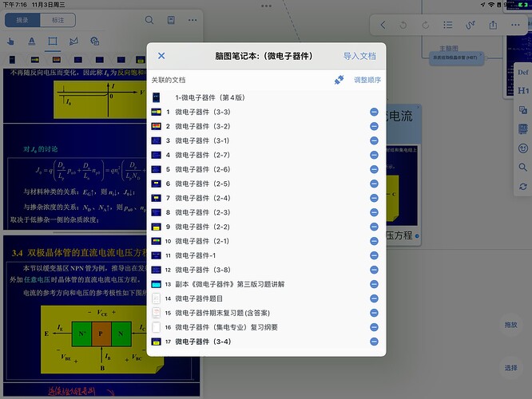The width and height of the screenshot is (532, 399).
Task: Select the hand pointer tool
Action: 10,41
